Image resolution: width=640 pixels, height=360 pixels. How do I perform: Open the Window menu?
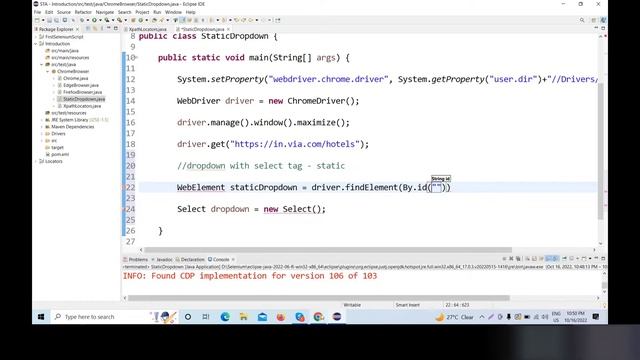click(x=173, y=12)
